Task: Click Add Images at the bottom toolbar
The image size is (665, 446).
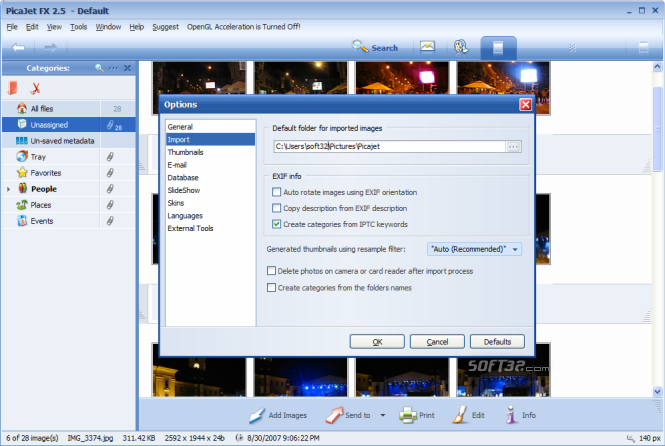Action: [x=278, y=415]
